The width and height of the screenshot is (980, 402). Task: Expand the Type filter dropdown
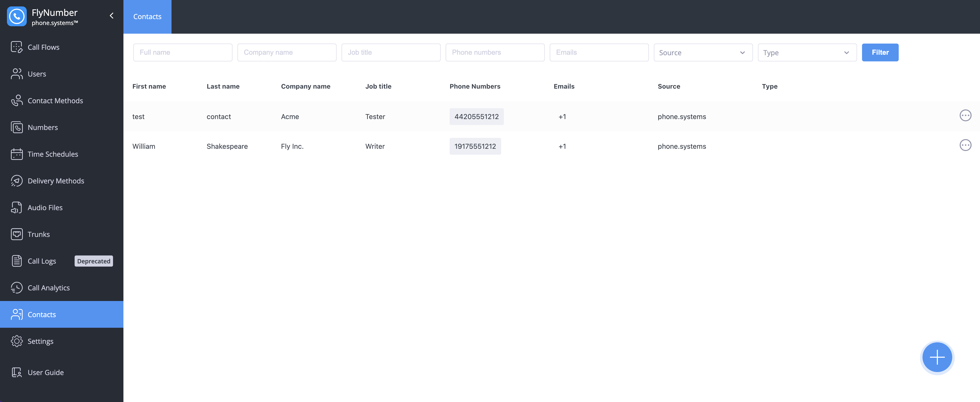point(807,52)
